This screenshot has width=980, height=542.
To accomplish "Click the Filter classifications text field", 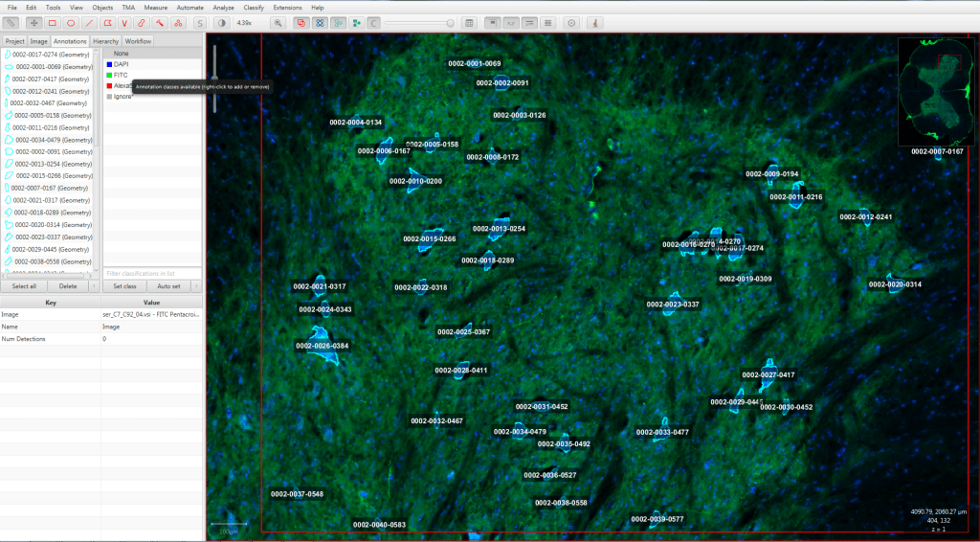I will click(x=152, y=274).
